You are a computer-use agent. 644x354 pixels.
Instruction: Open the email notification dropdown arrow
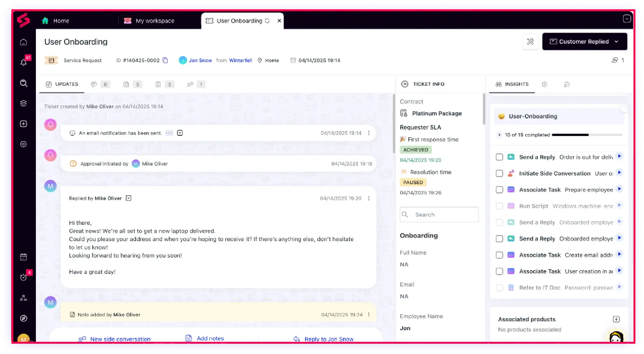click(x=180, y=133)
